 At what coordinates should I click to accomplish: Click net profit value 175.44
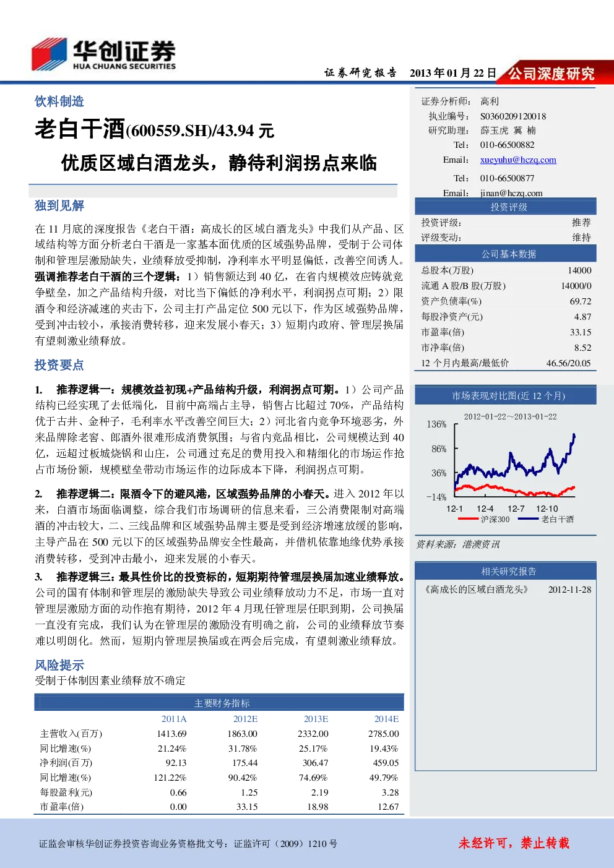(x=245, y=763)
